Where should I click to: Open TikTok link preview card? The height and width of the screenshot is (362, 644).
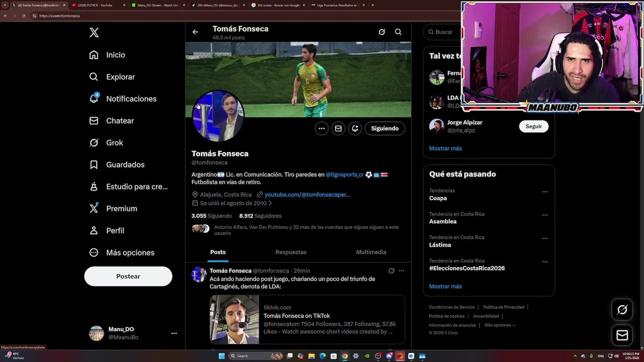tap(307, 320)
